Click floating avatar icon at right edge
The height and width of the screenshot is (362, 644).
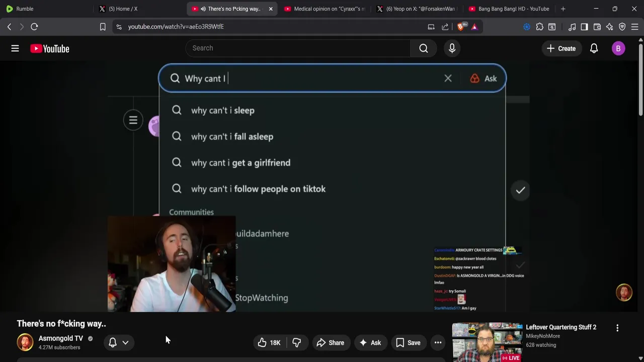coord(624,293)
